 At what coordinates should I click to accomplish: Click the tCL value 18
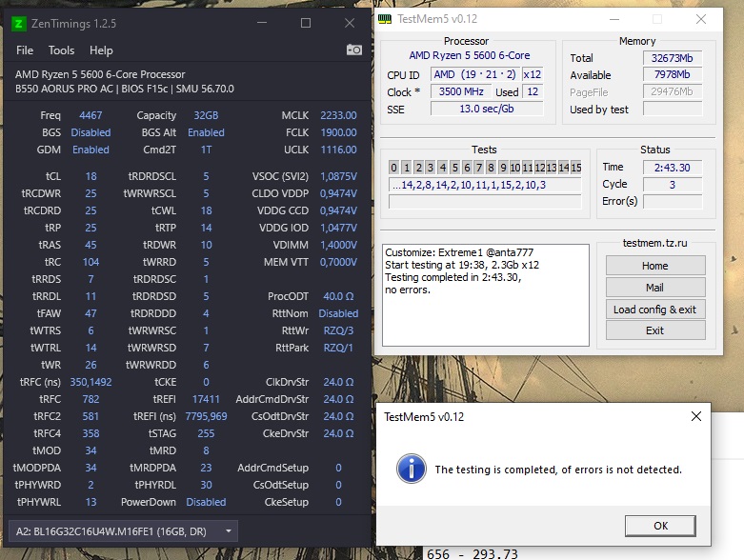(90, 176)
